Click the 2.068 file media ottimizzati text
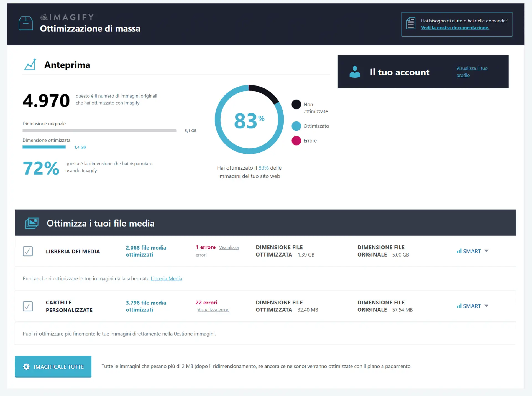Screen dimensions: 532x396 click(x=146, y=251)
